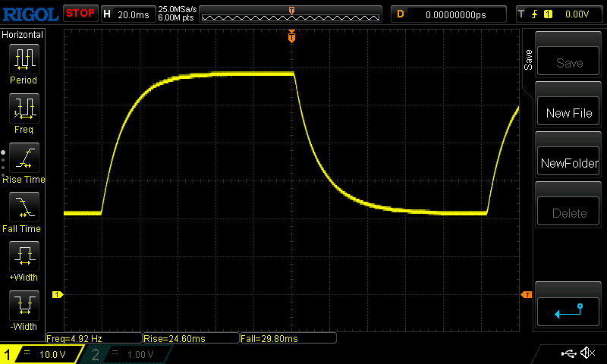Select the -Width measurement icon

pos(24,306)
